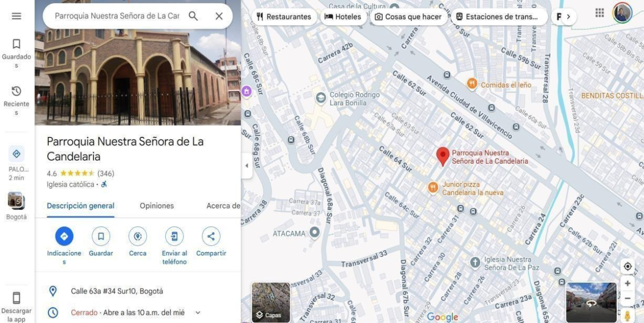Select the Descripción general tab
Viewport: 644px width, 323px height.
click(x=80, y=205)
